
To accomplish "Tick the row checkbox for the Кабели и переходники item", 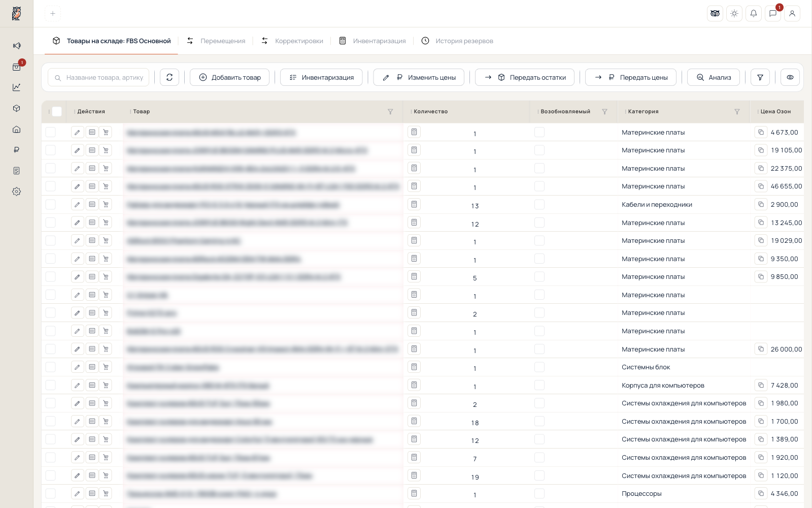I will pyautogui.click(x=51, y=204).
